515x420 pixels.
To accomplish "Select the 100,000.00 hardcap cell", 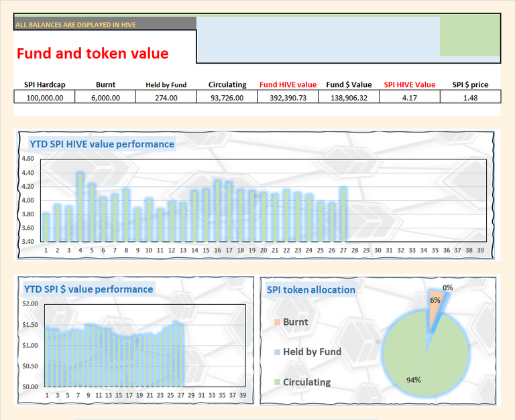I will coord(45,98).
